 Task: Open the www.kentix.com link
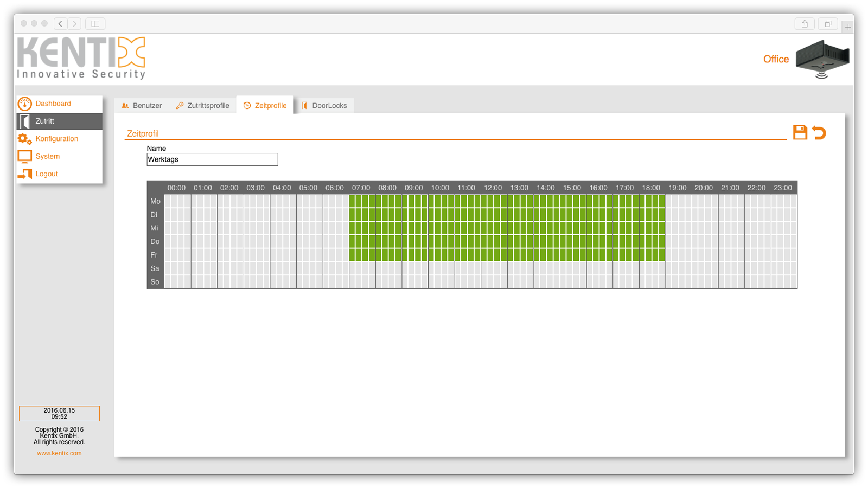tap(59, 453)
